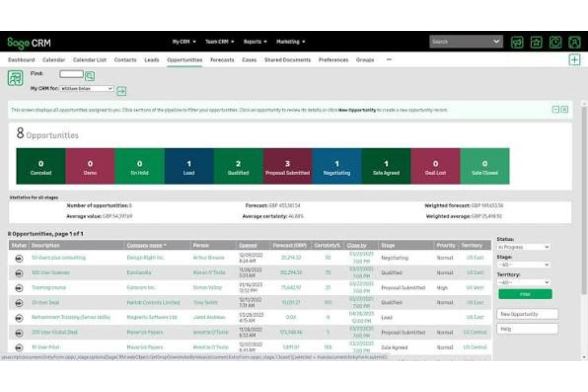Filter pipeline by Qualified stage block
Image resolution: width=588 pixels, height=392 pixels.
click(238, 166)
